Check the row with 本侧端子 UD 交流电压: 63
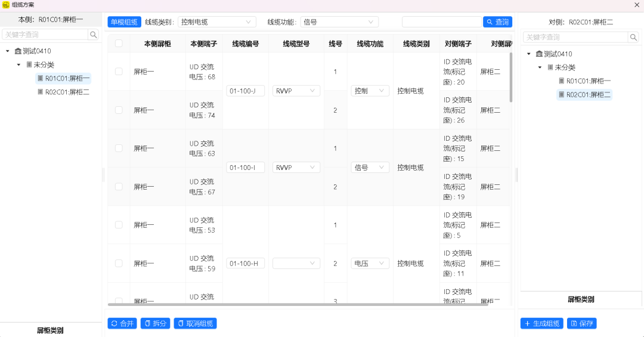This screenshot has height=337, width=644. click(119, 148)
